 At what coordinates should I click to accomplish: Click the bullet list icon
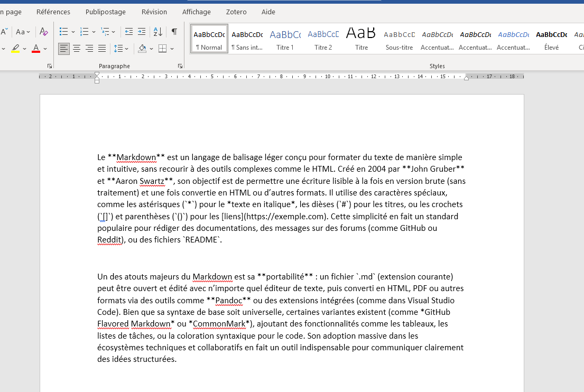coord(64,32)
